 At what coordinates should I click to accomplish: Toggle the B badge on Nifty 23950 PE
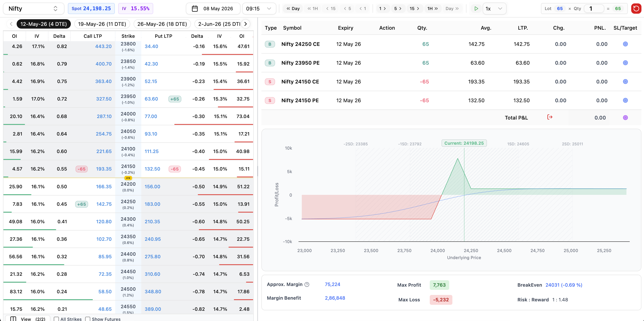click(x=270, y=63)
